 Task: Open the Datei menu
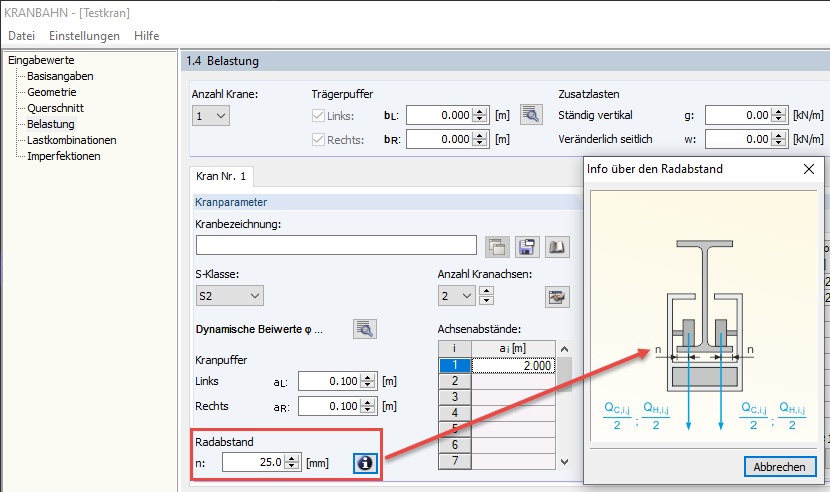click(22, 35)
